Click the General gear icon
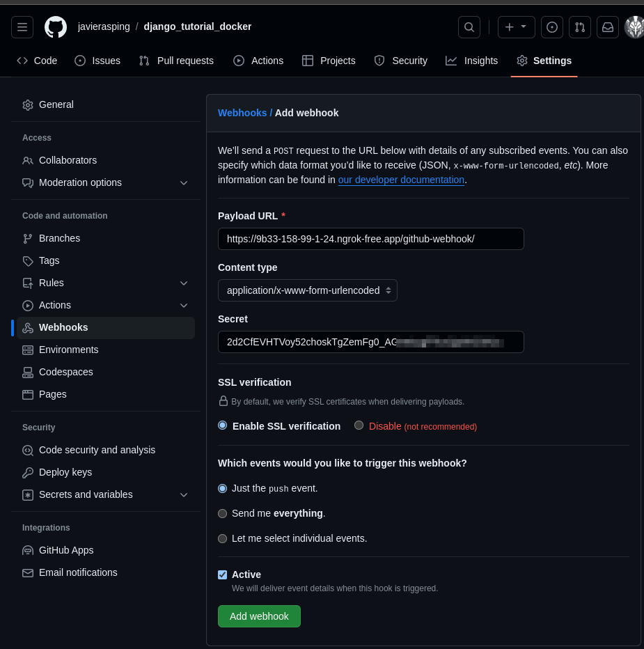Screen dimensions: 644x649 pyautogui.click(x=28, y=105)
